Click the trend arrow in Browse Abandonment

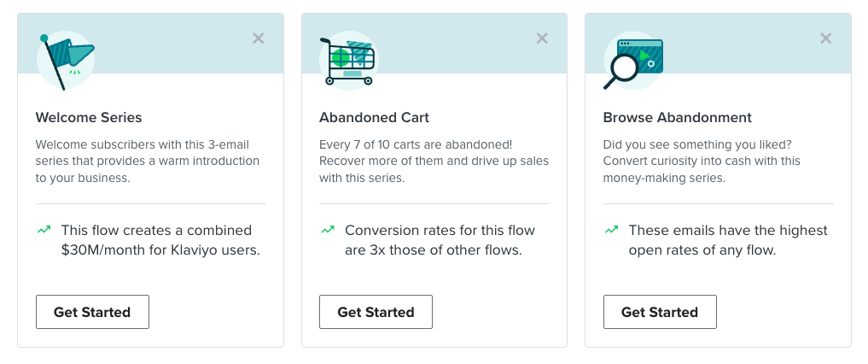[611, 229]
